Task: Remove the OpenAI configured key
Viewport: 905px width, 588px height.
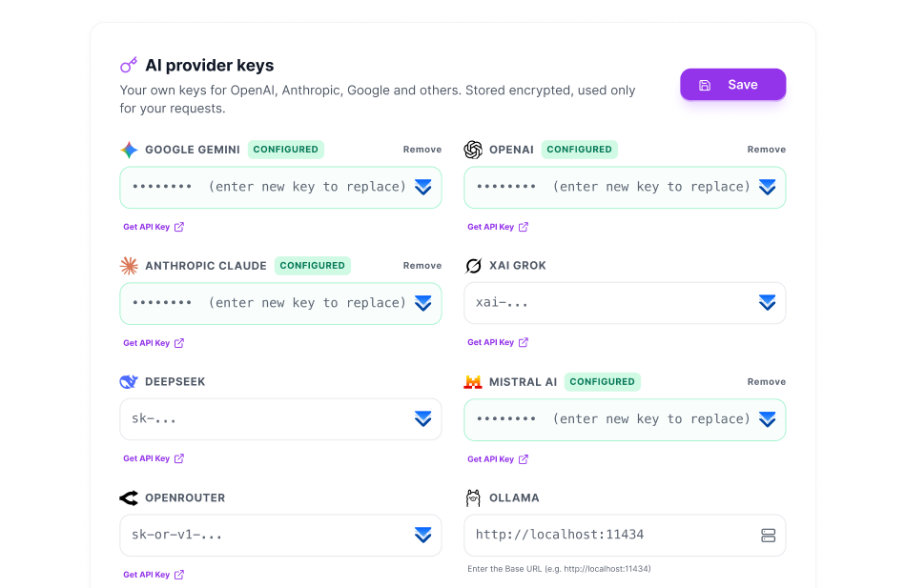Action: (766, 150)
